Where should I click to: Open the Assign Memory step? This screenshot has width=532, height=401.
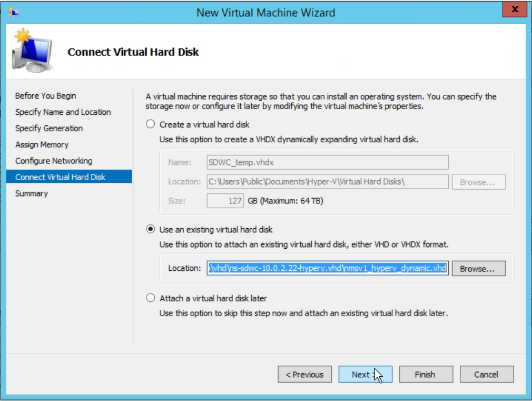[x=42, y=145]
